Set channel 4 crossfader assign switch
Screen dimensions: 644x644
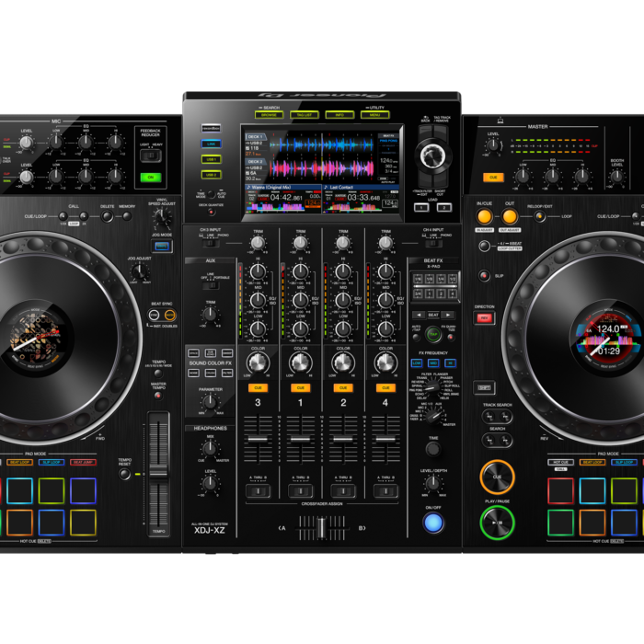tap(385, 490)
